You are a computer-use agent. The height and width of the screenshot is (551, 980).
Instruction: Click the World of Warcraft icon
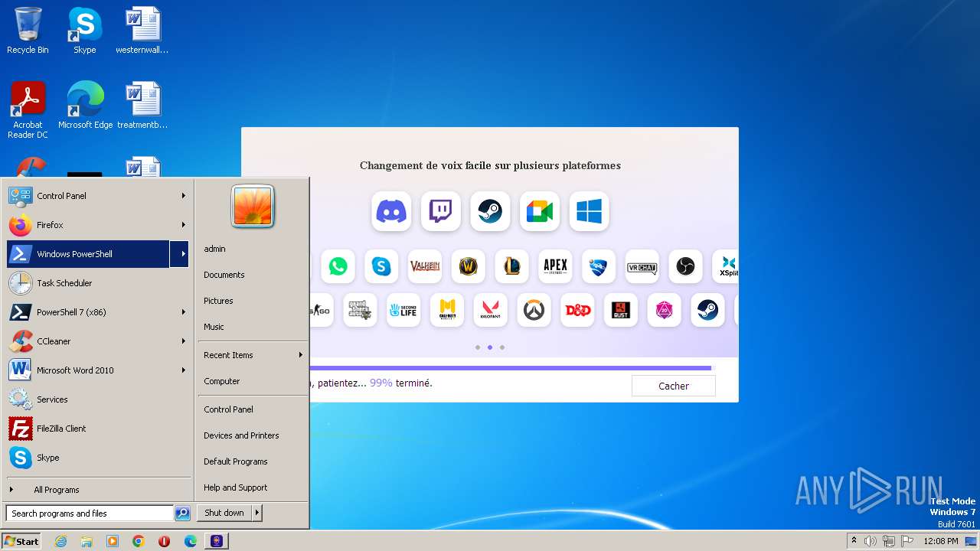468,266
